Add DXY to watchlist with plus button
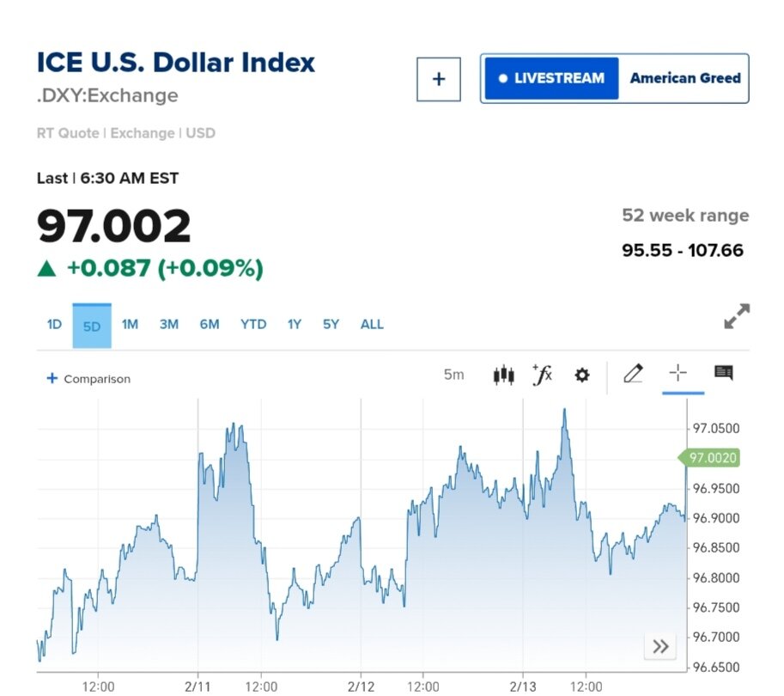 tap(439, 79)
